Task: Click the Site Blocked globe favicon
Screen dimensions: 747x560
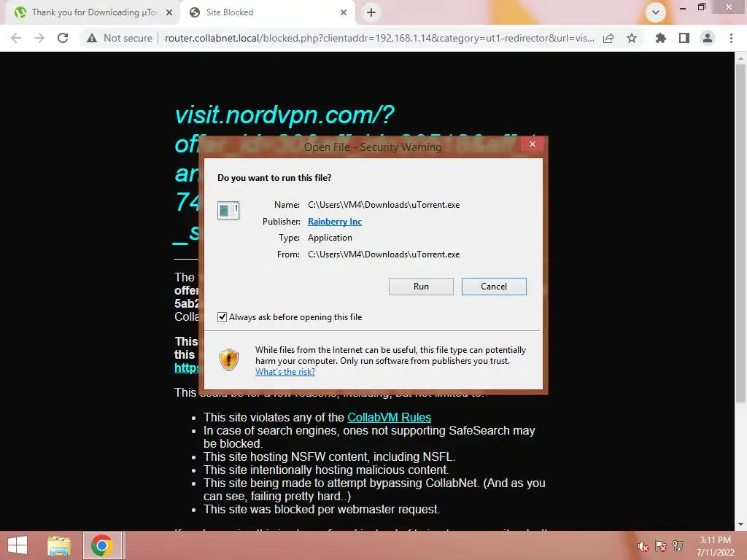Action: point(194,12)
